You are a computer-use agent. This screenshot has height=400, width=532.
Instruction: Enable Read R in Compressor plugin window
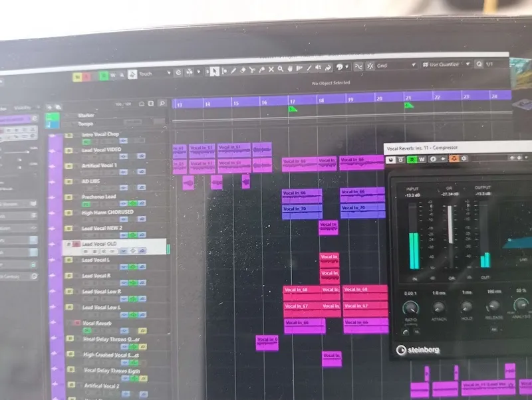(412, 159)
